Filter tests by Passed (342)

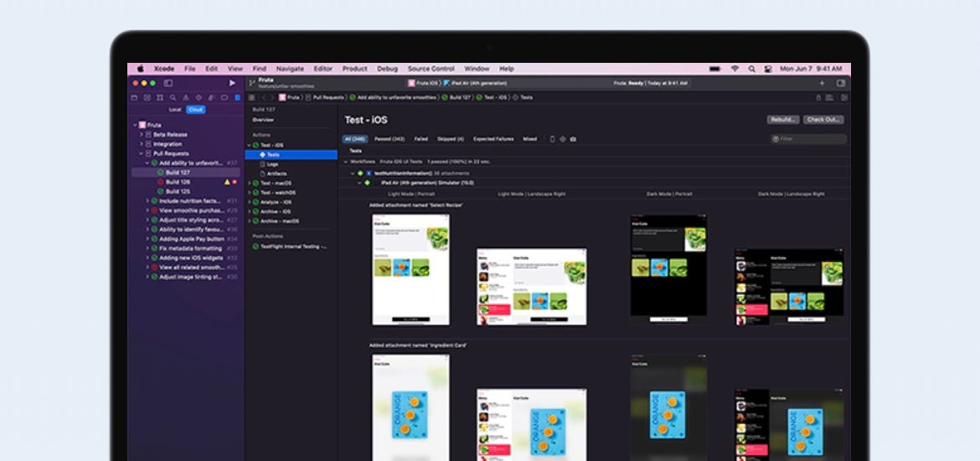point(389,139)
